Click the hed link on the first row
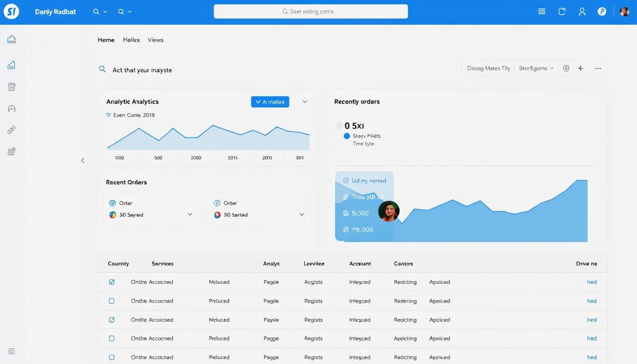 click(x=591, y=282)
